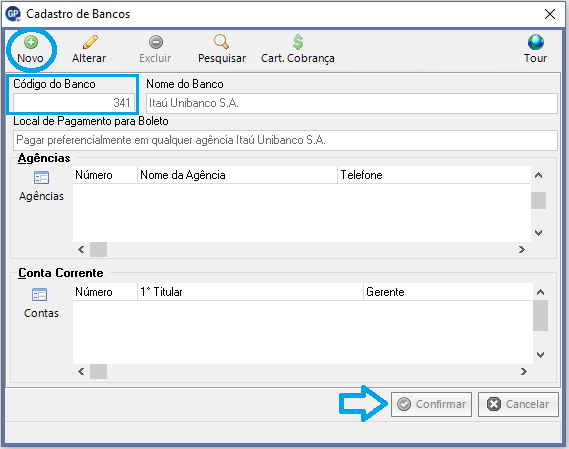Click the Confirmar button
Image resolution: width=569 pixels, height=449 pixels.
click(431, 404)
